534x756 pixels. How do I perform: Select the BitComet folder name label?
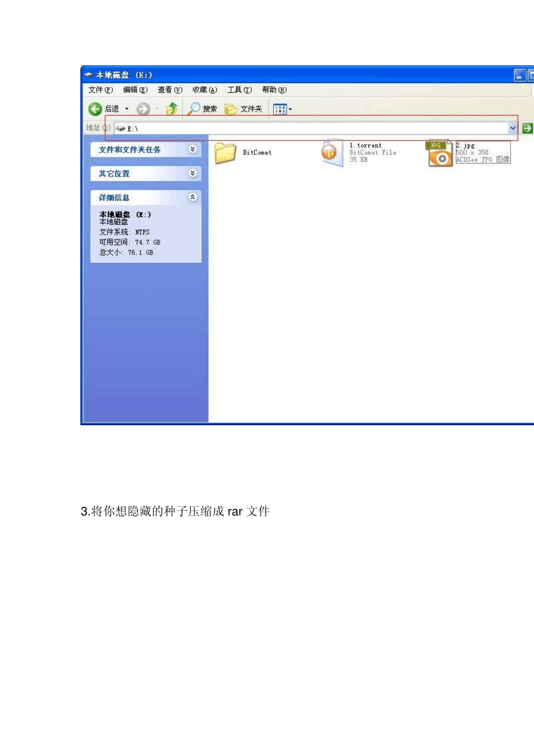pyautogui.click(x=257, y=152)
